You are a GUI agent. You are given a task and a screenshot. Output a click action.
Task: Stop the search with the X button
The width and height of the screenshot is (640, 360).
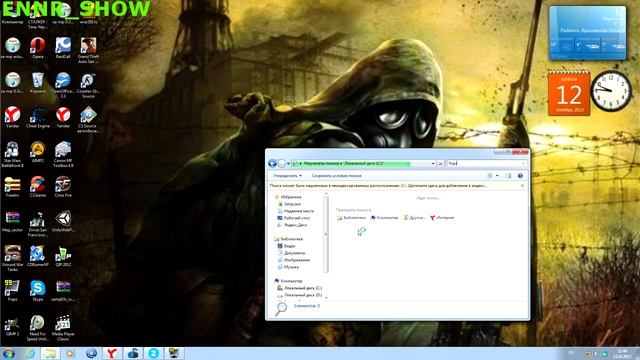coord(440,163)
